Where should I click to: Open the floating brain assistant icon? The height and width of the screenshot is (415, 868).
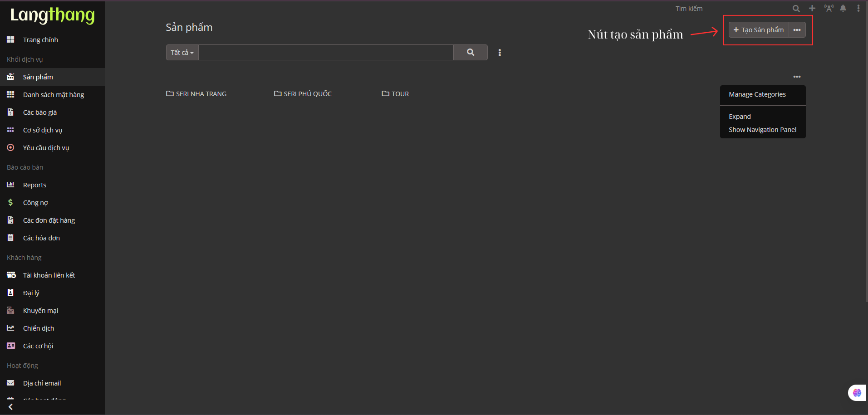(857, 392)
